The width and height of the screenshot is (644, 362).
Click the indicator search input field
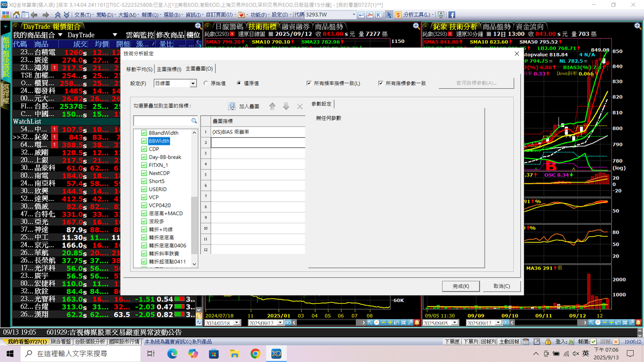(x=162, y=121)
